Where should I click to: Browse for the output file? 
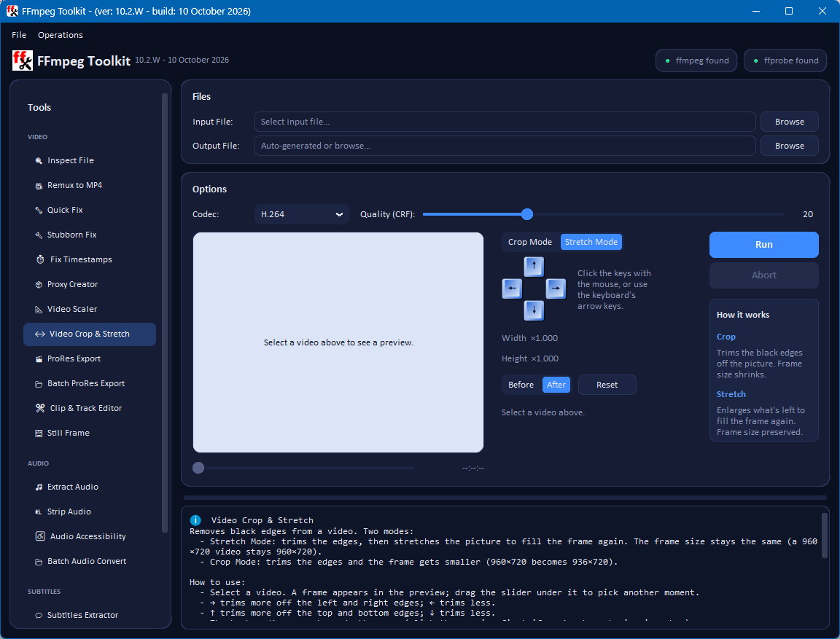789,146
